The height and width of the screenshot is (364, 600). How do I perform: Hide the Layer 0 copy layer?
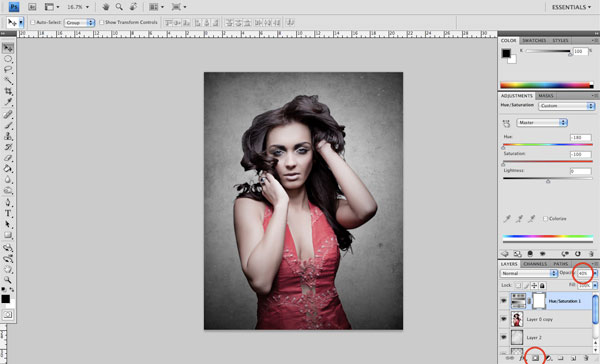[504, 319]
